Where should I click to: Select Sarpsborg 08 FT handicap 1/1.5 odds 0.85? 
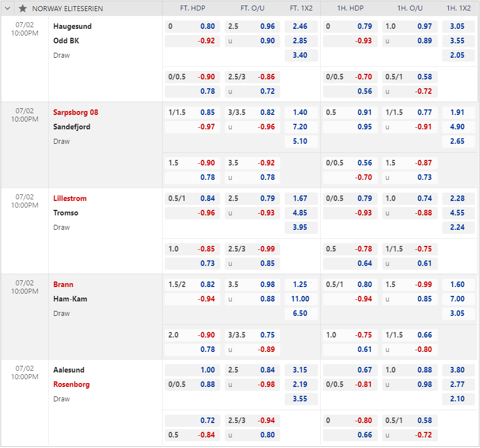[193, 112]
